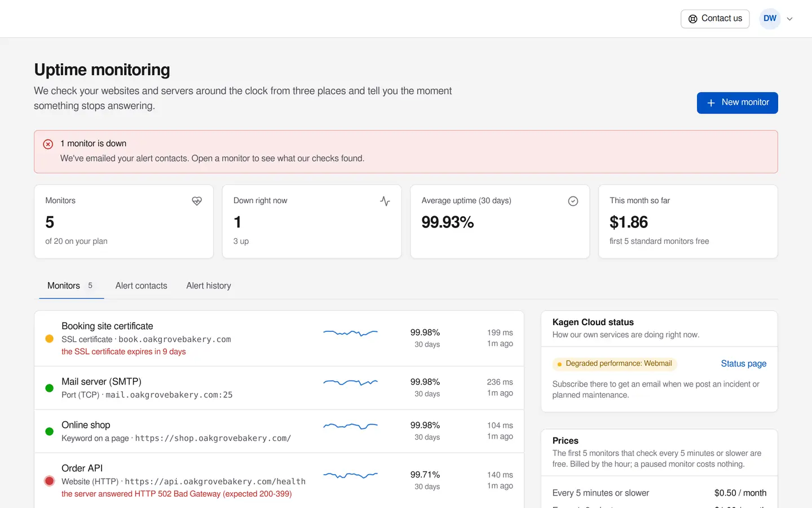Image resolution: width=812 pixels, height=508 pixels.
Task: Click "first 5 standard monitors free" text
Action: 659,241
